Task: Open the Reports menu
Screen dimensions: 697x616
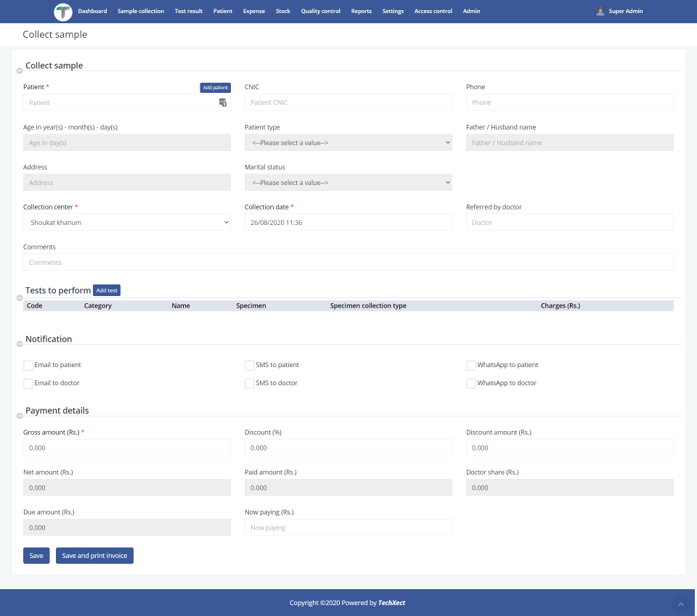Action: [362, 11]
